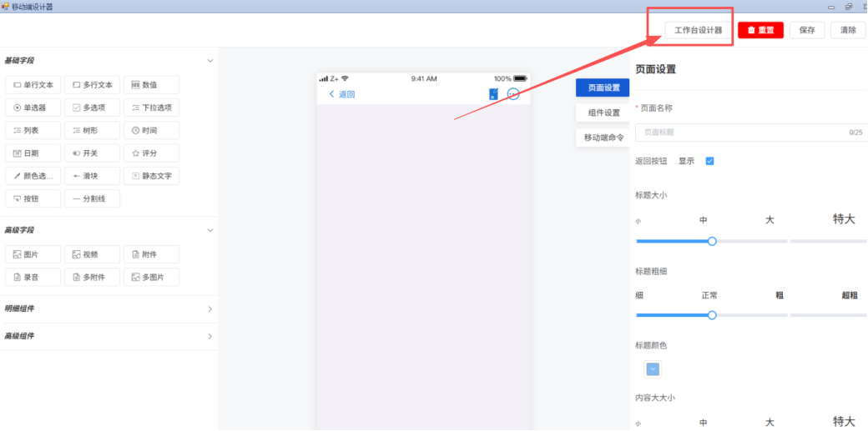
Task: Click the 图片 image field component
Action: pos(33,254)
